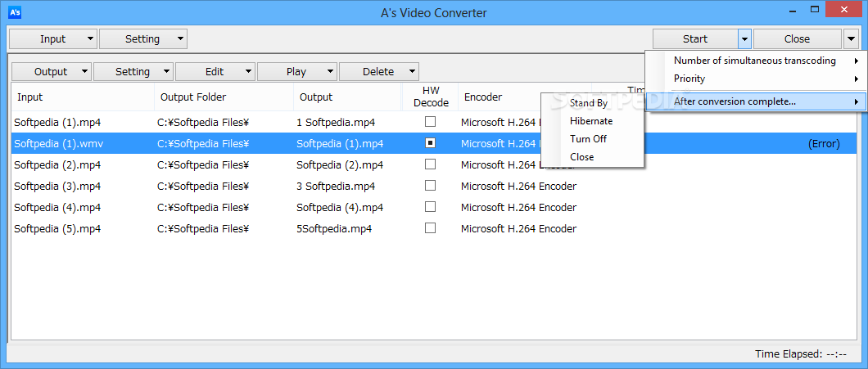Open the top Input dropdown arrow
Screen dimensions: 868x369
point(90,38)
